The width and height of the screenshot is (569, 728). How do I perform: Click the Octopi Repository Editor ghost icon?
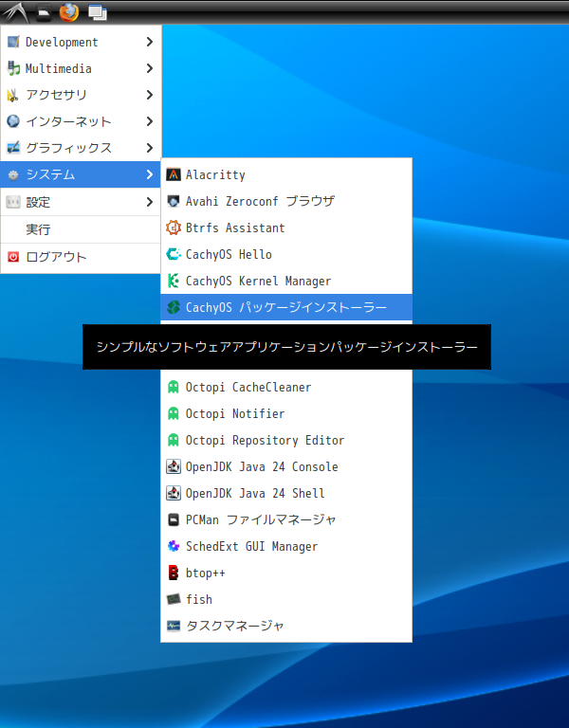[x=174, y=440]
